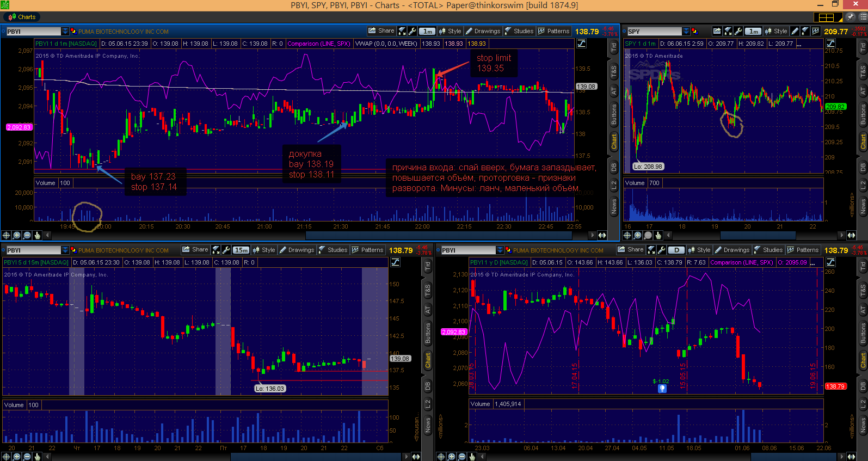This screenshot has width=868, height=461.
Task: Zoom out on bottom-left 15m chart
Action: 27,457
